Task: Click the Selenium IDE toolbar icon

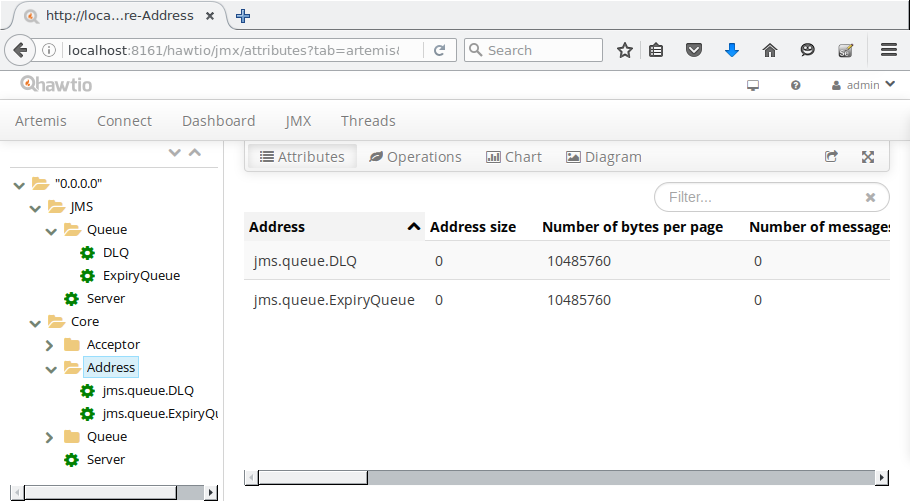Action: (846, 51)
